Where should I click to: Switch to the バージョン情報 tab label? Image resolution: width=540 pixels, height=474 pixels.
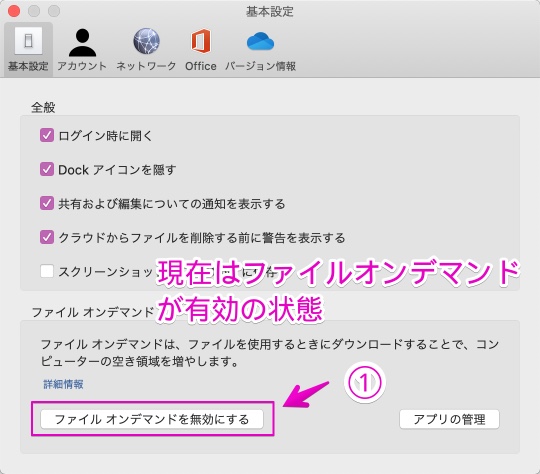point(260,66)
